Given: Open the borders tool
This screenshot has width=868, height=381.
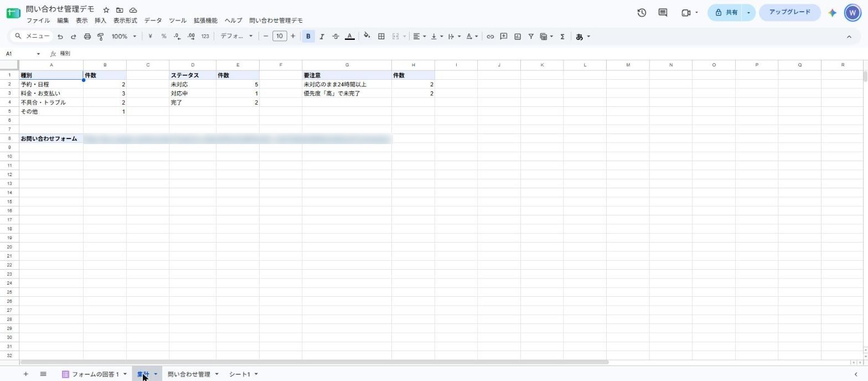Looking at the screenshot, I should click(x=381, y=37).
